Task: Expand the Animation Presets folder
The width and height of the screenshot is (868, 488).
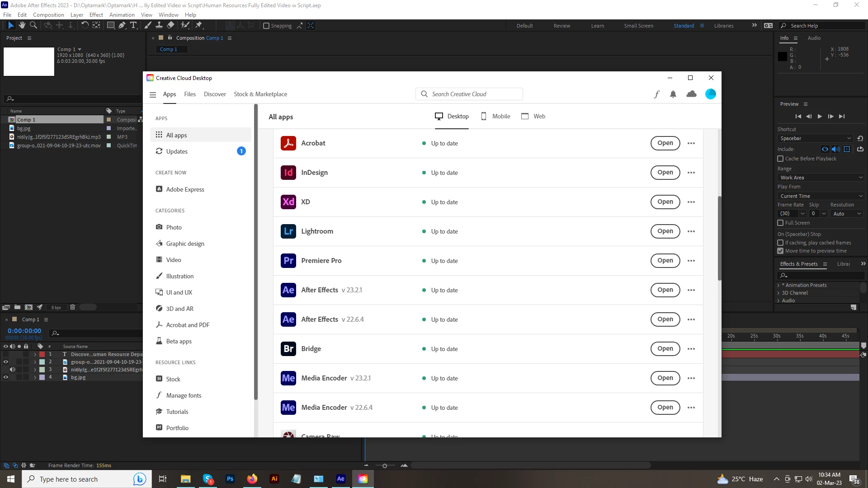Action: pyautogui.click(x=778, y=285)
